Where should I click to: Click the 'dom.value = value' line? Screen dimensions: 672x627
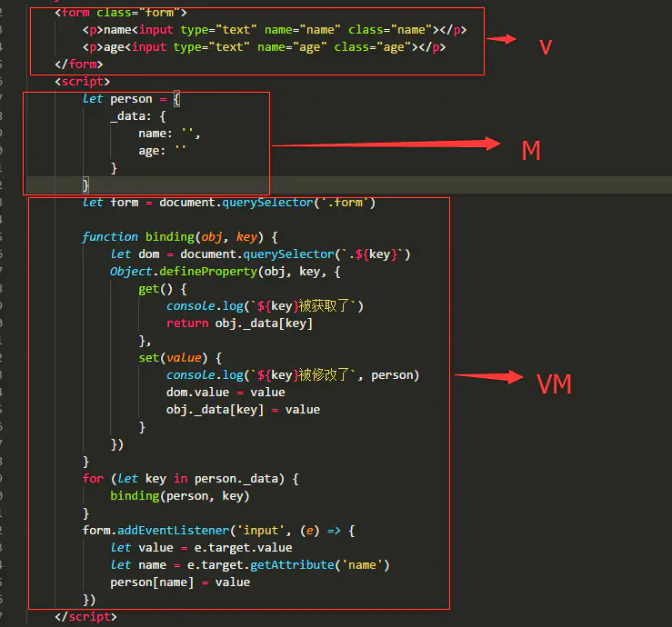[x=226, y=393]
